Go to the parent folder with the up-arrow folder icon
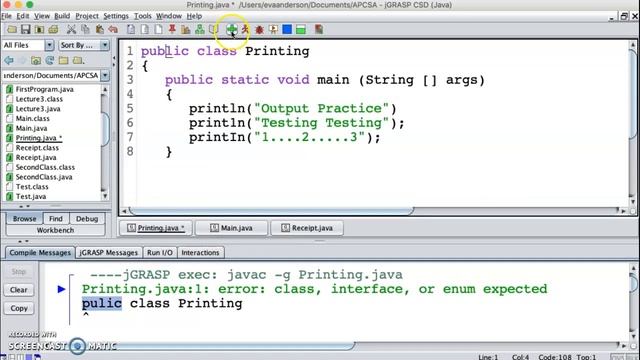The width and height of the screenshot is (640, 360). coord(36,60)
